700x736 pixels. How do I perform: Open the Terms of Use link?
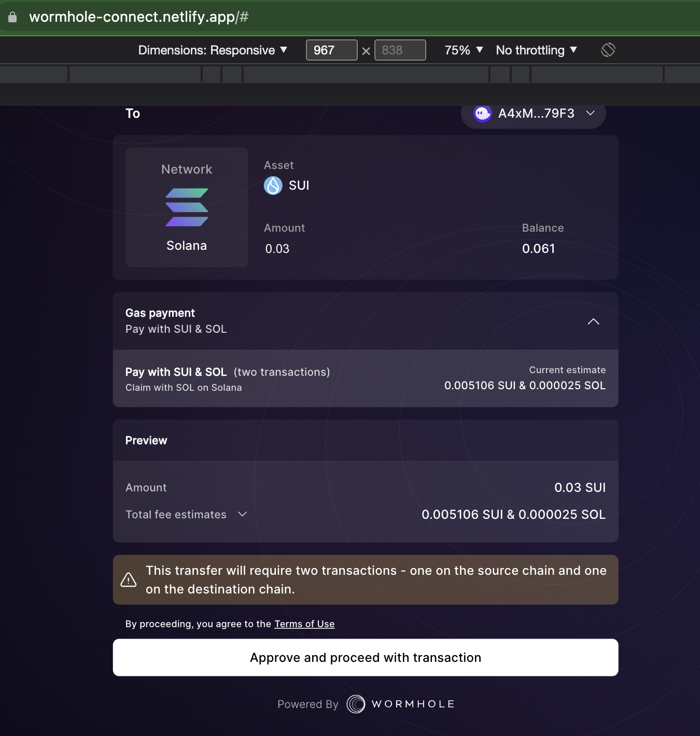coord(304,624)
